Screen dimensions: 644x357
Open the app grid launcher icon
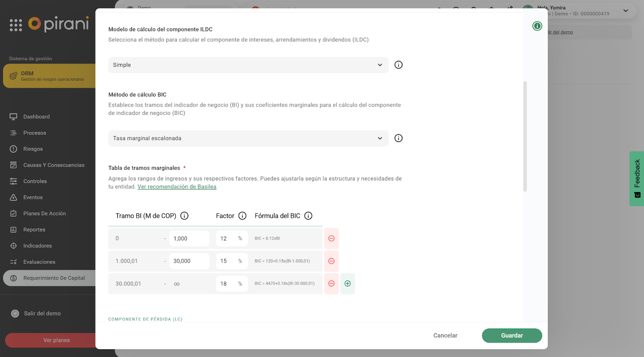pos(16,25)
